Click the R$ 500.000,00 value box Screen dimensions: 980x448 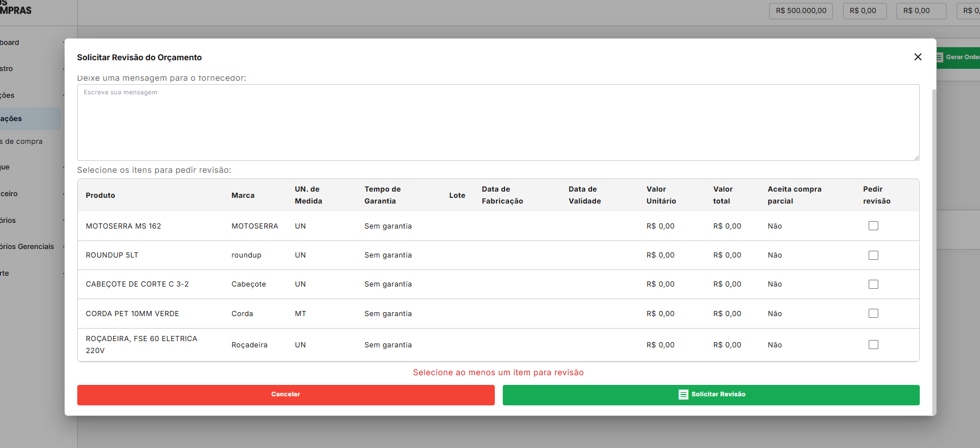[x=800, y=11]
